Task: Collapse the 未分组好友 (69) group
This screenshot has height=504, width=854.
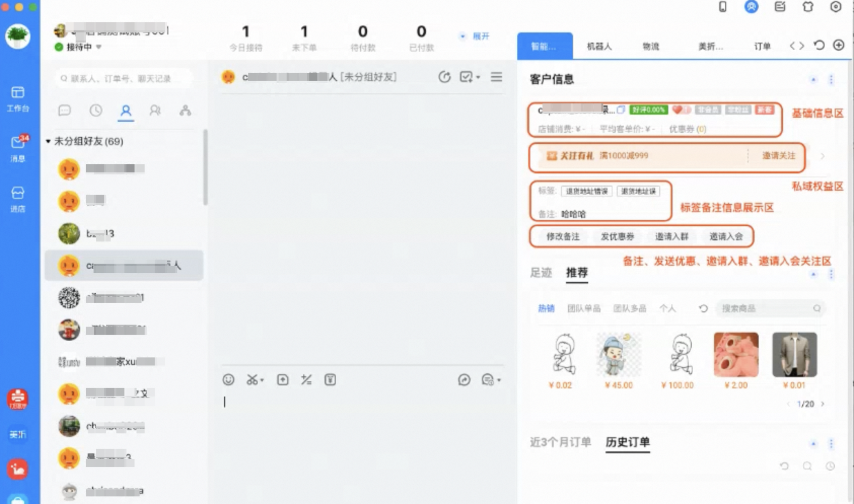Action: pos(48,141)
